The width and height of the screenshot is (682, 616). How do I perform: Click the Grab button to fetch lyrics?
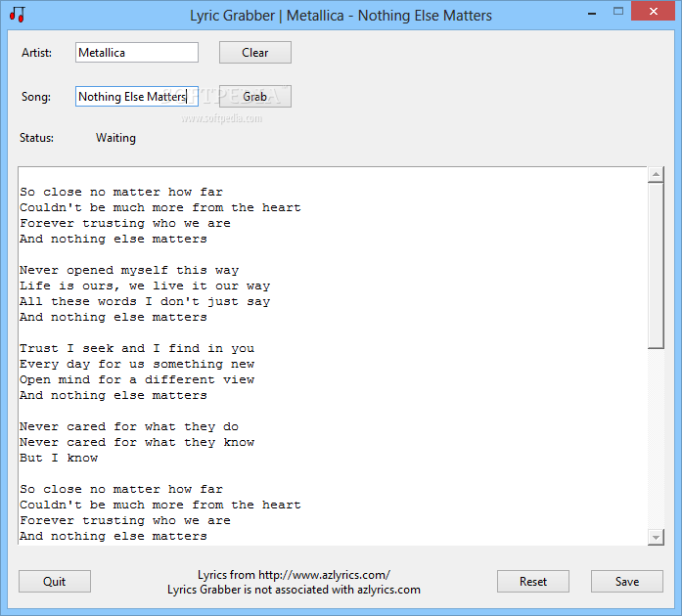(x=254, y=97)
